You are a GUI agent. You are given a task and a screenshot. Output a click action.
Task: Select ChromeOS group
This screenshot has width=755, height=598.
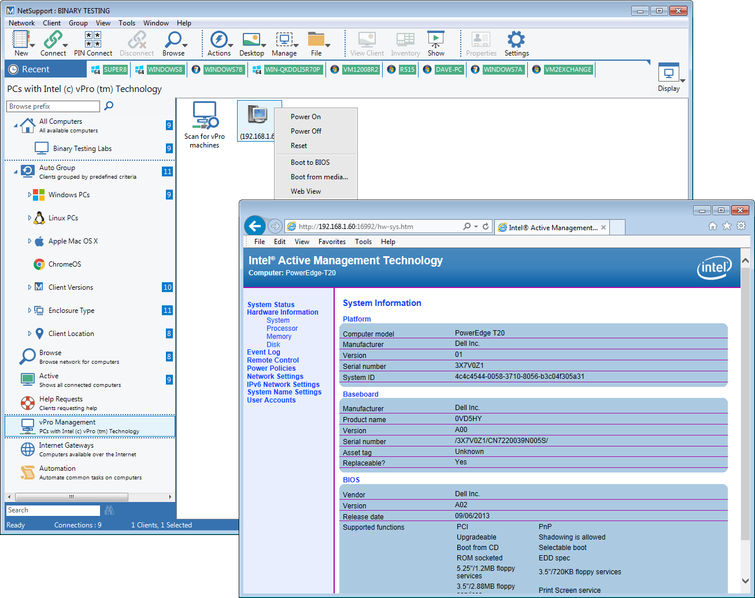(x=65, y=264)
